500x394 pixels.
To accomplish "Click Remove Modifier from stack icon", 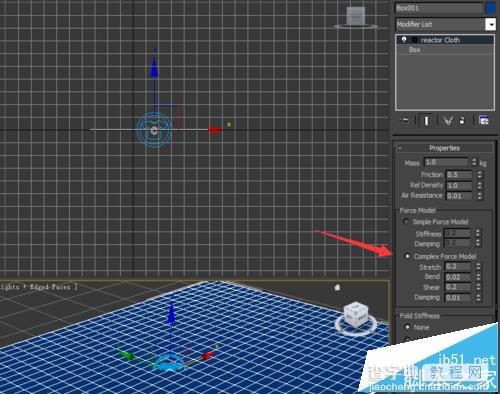I will [462, 120].
